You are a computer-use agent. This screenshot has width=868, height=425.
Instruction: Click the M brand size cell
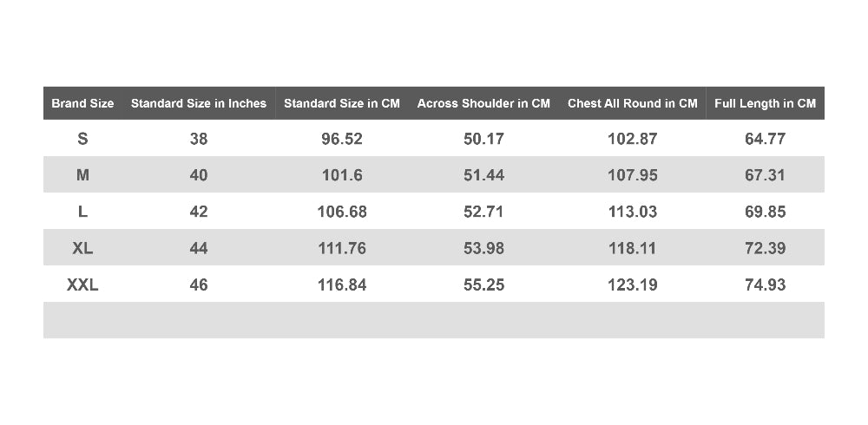(82, 175)
